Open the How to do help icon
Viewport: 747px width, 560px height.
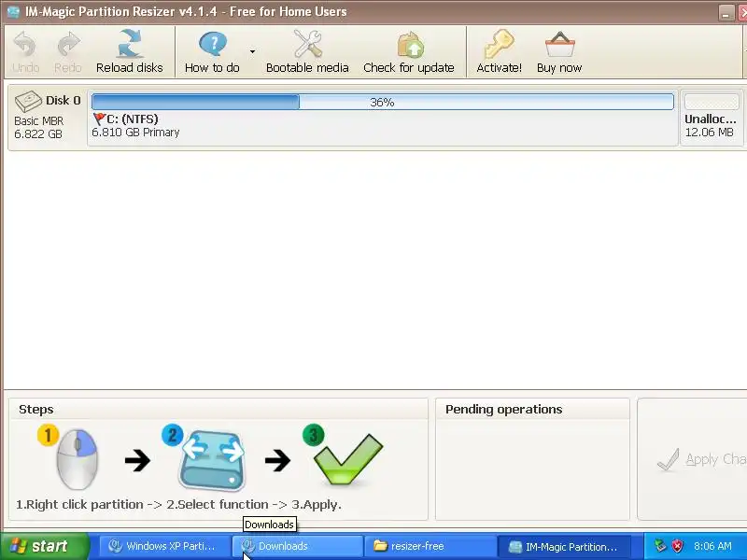[x=213, y=51]
